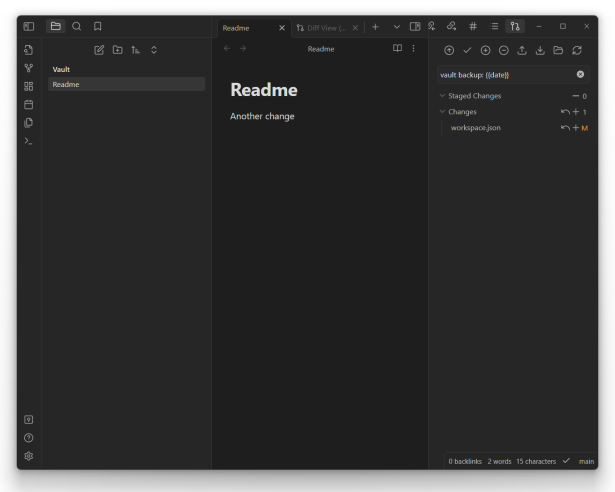Click Git stage all plus icon
615x492 pixels.
[x=486, y=50]
